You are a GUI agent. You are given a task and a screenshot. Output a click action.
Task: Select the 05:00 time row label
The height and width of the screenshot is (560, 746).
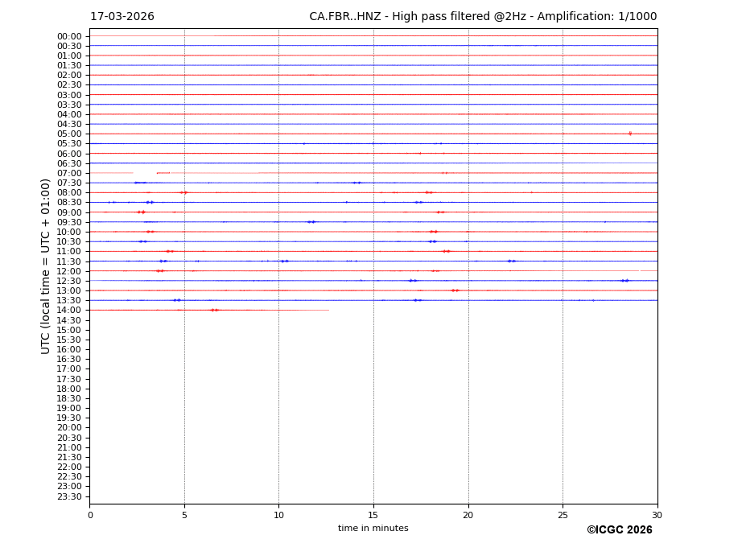click(69, 134)
